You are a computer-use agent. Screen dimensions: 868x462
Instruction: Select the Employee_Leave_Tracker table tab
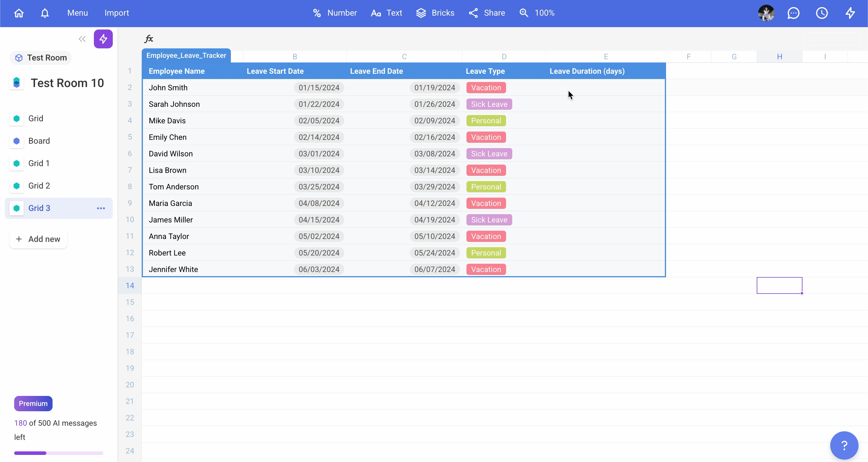point(186,55)
